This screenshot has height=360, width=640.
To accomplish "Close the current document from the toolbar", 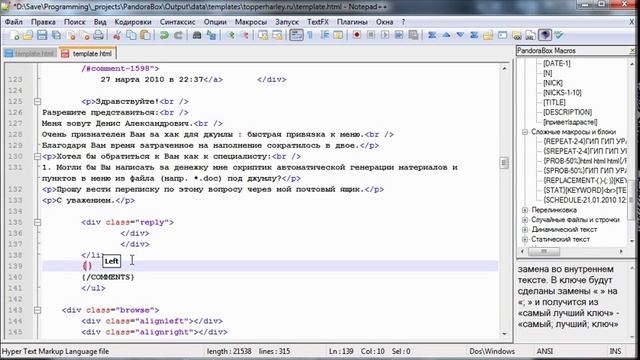I will point(70,36).
